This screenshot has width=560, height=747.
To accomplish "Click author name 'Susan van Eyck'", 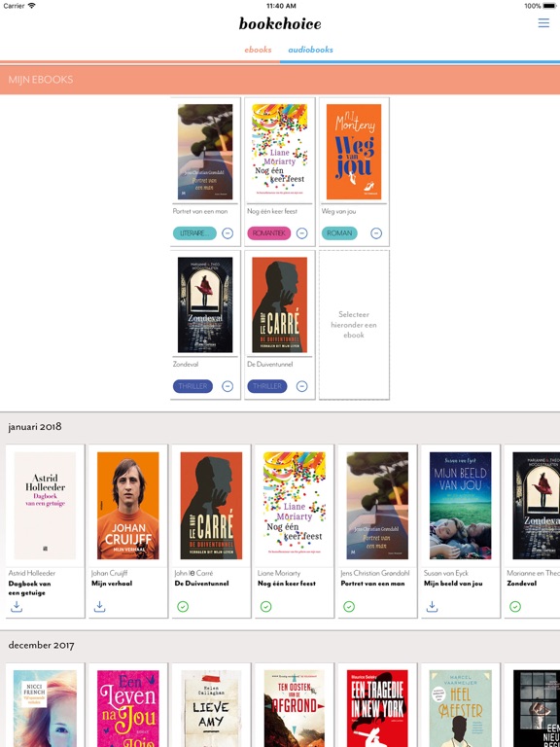I will click(x=446, y=573).
